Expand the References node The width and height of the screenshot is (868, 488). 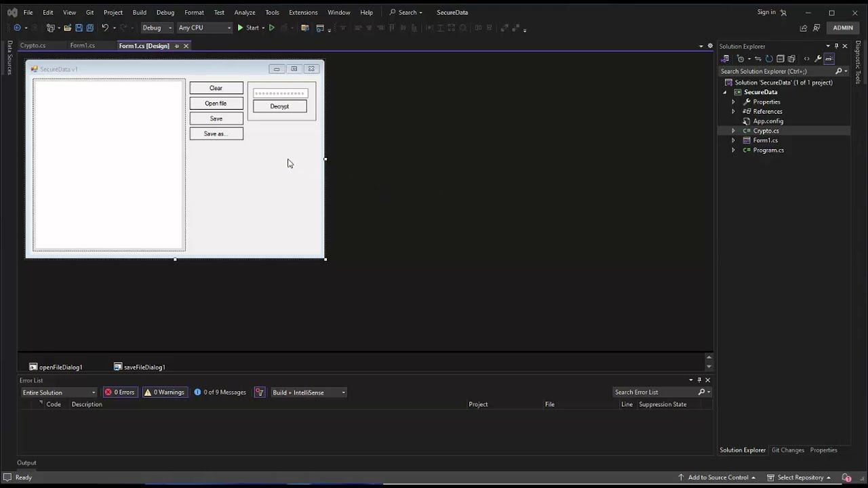tap(733, 111)
